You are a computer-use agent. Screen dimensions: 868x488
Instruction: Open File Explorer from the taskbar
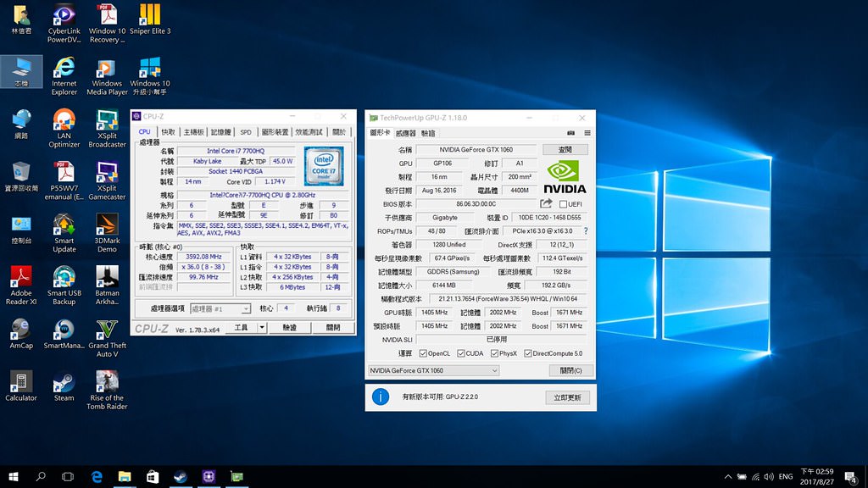(125, 476)
